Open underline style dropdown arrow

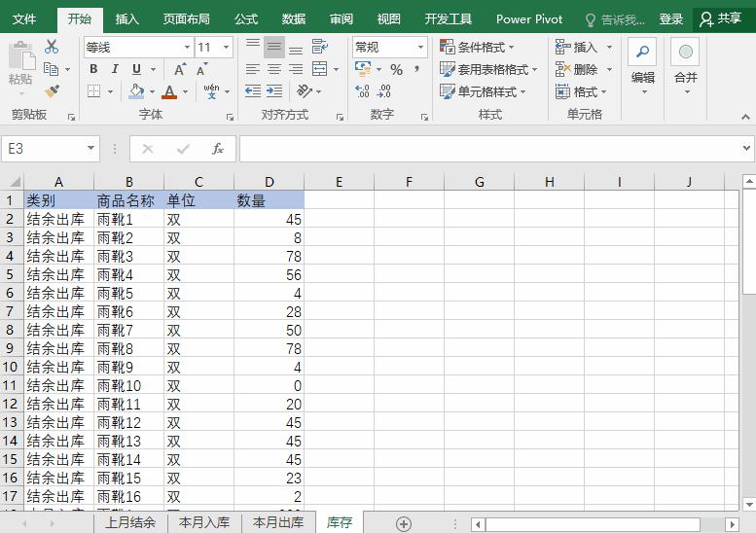[154, 69]
